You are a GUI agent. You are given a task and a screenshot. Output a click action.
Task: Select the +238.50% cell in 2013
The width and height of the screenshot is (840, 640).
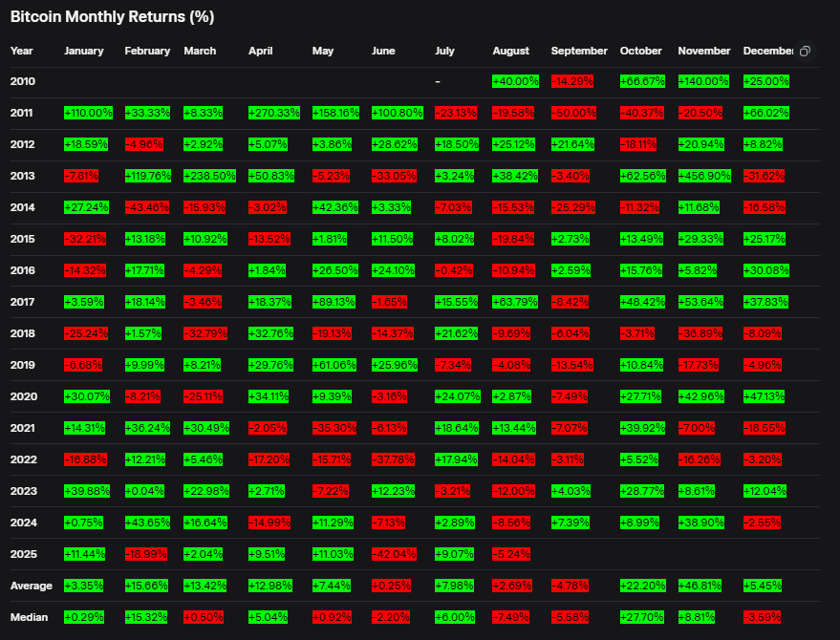(x=209, y=176)
